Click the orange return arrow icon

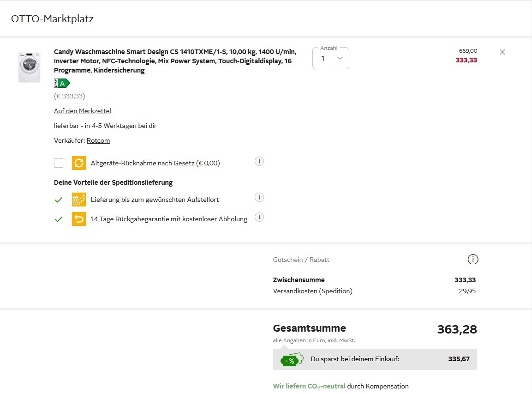click(79, 219)
